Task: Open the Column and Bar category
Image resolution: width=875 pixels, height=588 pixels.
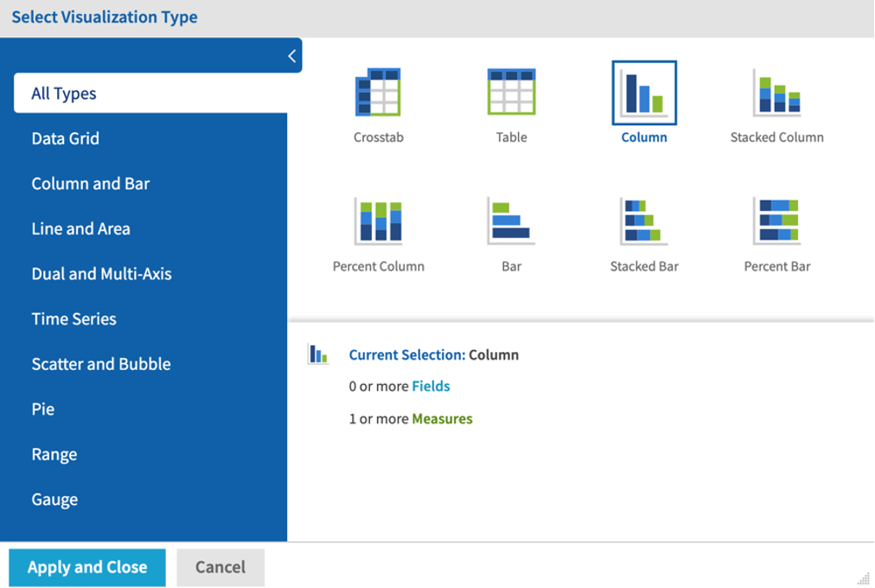Action: point(90,183)
